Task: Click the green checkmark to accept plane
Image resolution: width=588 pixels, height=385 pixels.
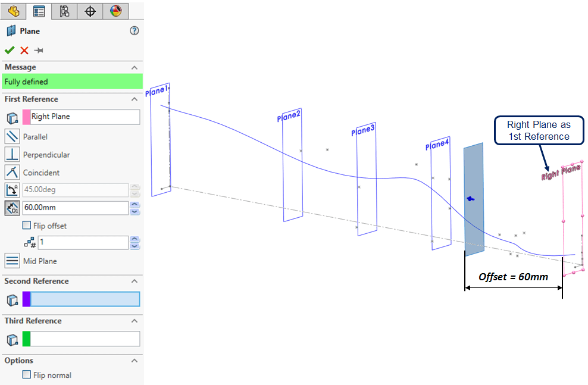Action: 10,51
